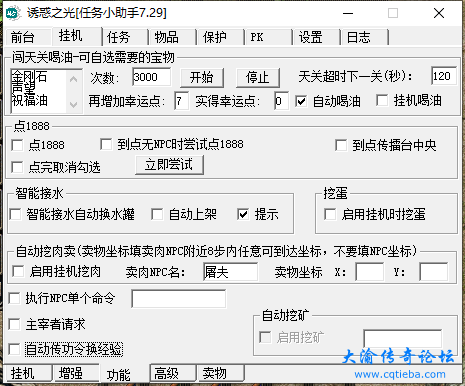Focus the 次数 input field

tap(152, 77)
